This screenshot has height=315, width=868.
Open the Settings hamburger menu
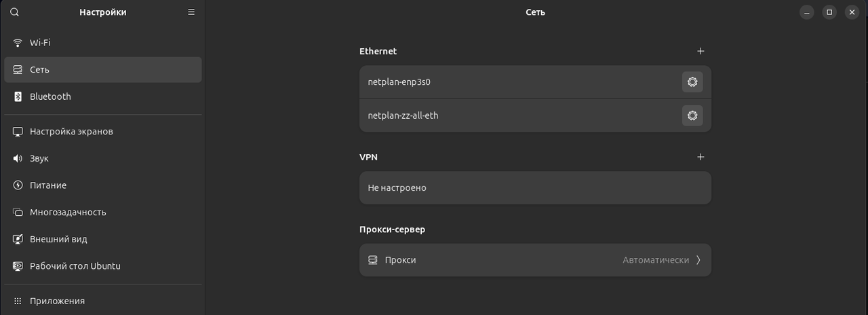[191, 12]
